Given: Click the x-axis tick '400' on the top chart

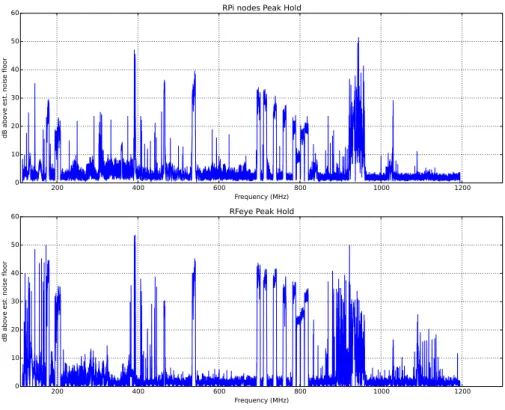Looking at the screenshot, I should pos(138,188).
